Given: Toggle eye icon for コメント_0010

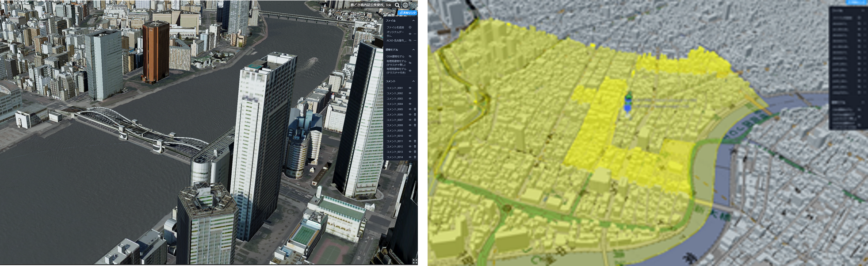Looking at the screenshot, I should pos(410,136).
